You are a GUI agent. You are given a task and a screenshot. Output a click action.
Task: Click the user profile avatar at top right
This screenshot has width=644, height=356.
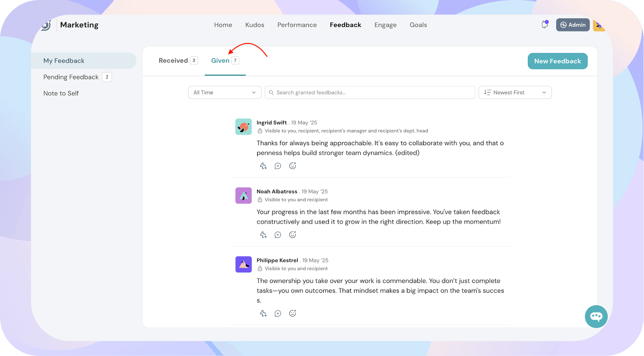(x=599, y=25)
